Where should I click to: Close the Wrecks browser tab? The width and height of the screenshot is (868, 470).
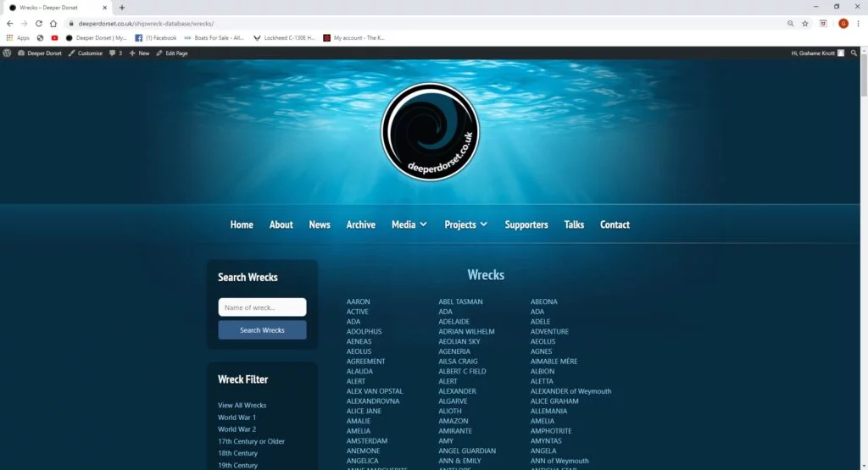[x=104, y=8]
